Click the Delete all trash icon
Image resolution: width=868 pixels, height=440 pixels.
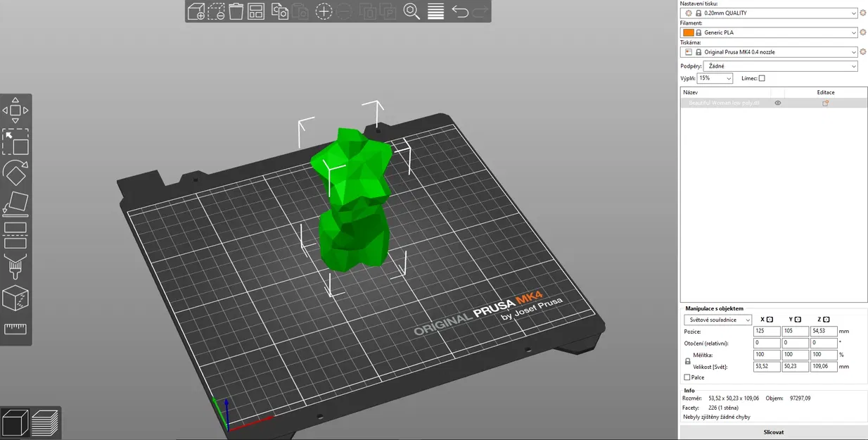236,11
